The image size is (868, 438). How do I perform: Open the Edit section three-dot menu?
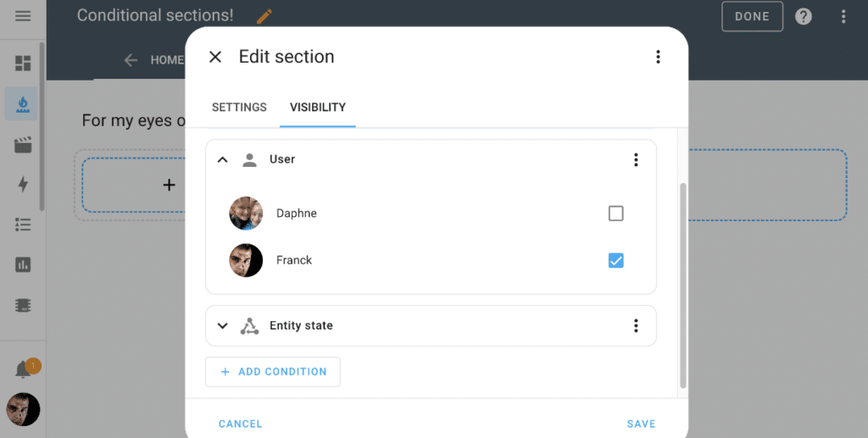coord(658,57)
